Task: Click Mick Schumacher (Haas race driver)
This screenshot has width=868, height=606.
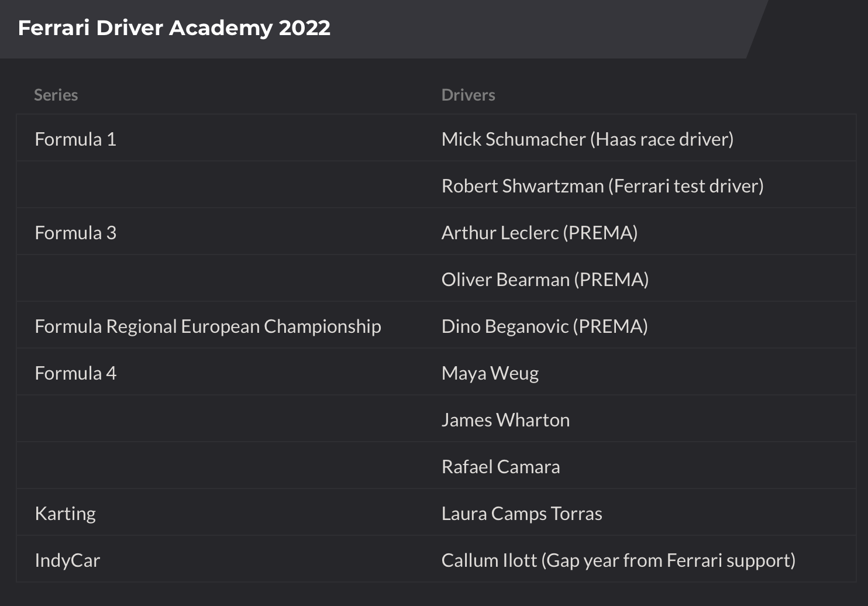Action: pyautogui.click(x=587, y=139)
